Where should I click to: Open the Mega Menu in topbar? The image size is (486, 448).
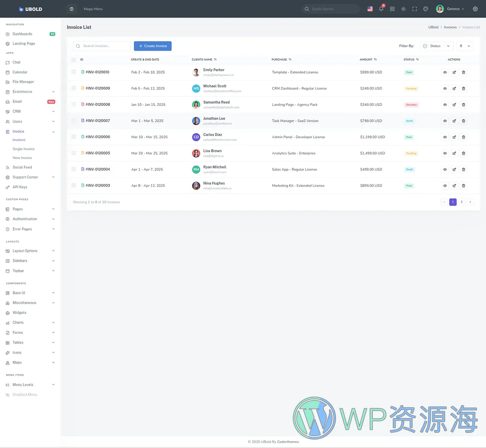[93, 9]
